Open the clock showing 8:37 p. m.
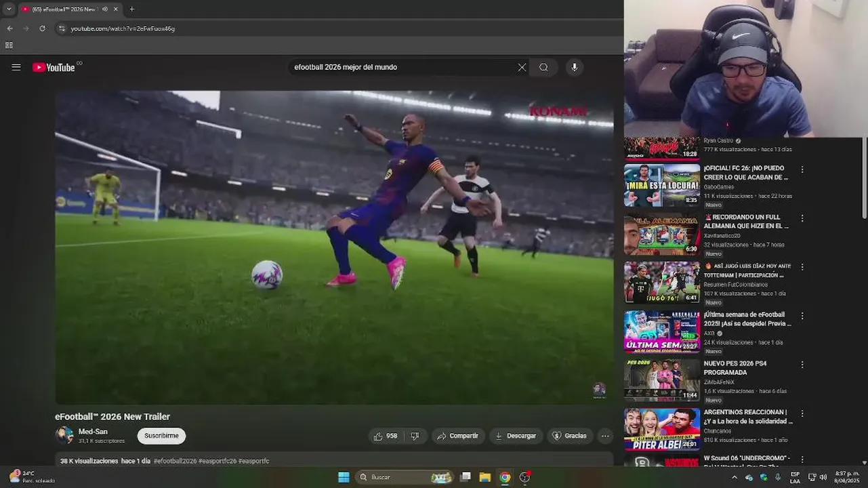The width and height of the screenshot is (868, 488). (847, 477)
